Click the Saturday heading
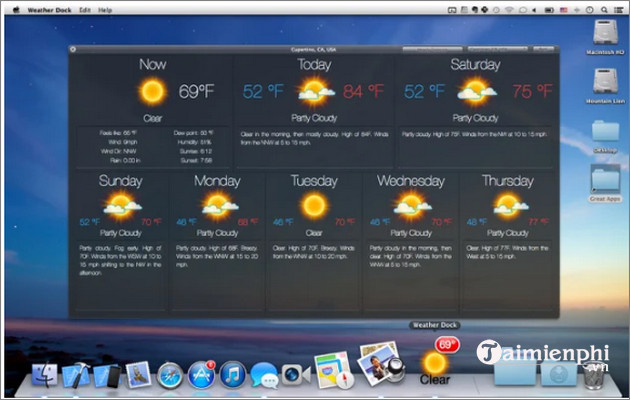 coord(475,65)
